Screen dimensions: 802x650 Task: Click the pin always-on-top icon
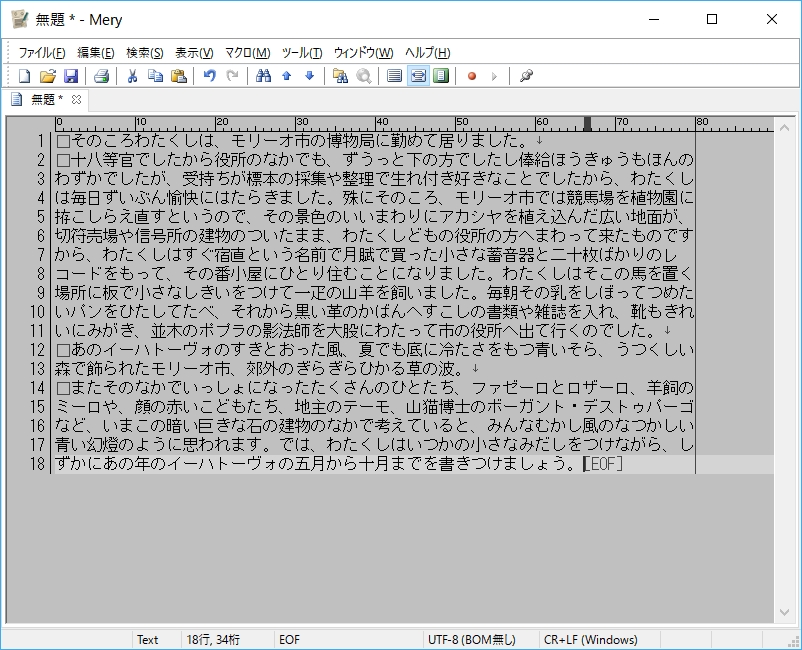(x=526, y=76)
